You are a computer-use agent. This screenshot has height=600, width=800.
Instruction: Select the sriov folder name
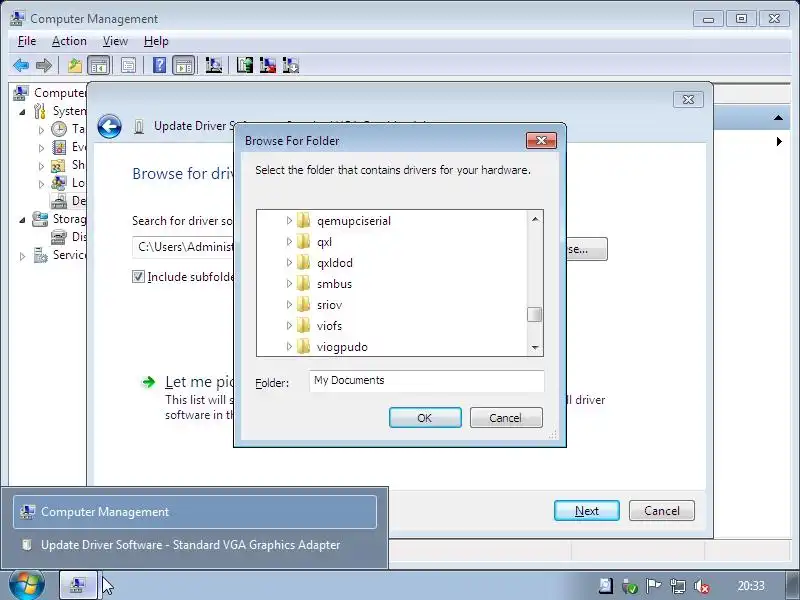329,305
